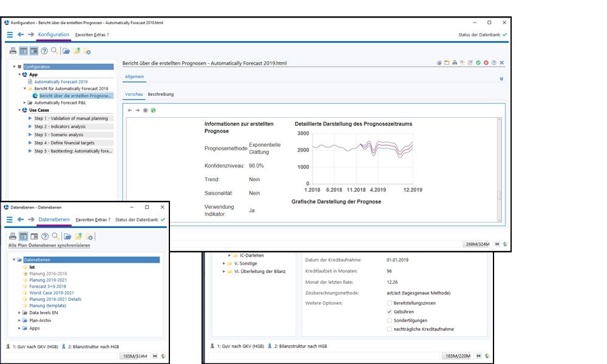Collapse the Use Cases node
The image size is (607, 364).
pos(19,110)
